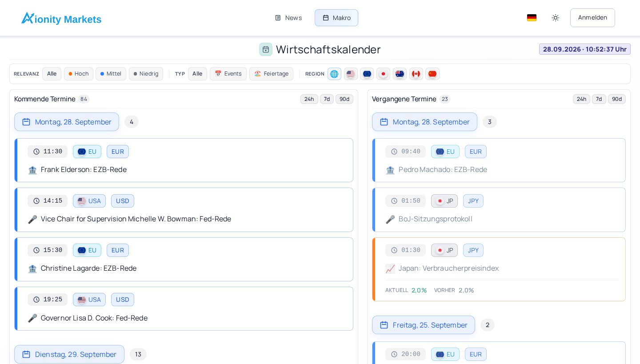Click the calendar icon beside Wirtschaftskalender
Image resolution: width=640 pixels, height=364 pixels.
click(266, 49)
